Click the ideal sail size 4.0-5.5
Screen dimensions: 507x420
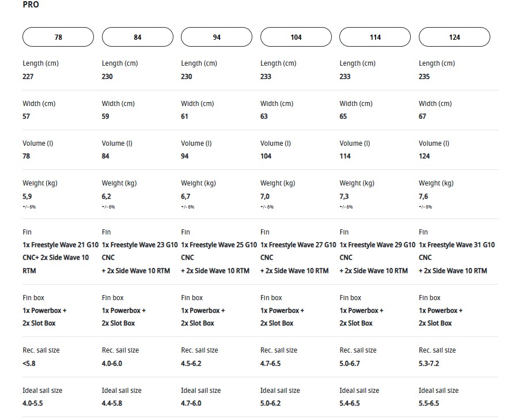tap(33, 403)
